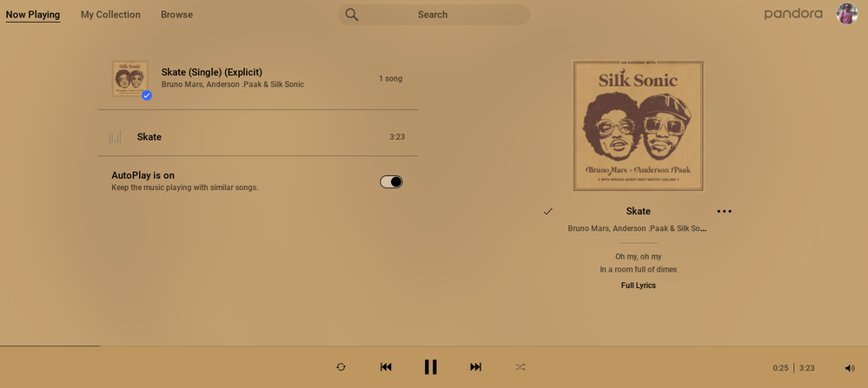Open Full Lyrics for the song
The image size is (868, 388).
point(639,286)
